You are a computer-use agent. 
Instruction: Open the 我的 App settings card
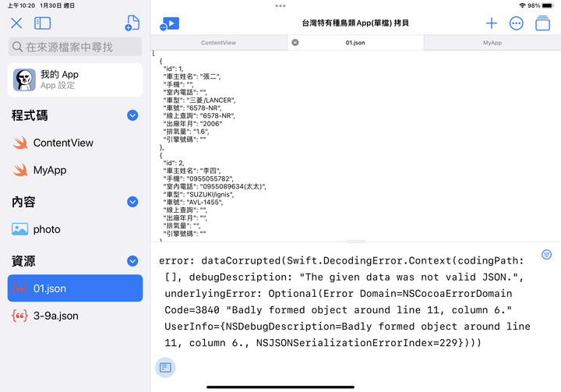[75, 79]
